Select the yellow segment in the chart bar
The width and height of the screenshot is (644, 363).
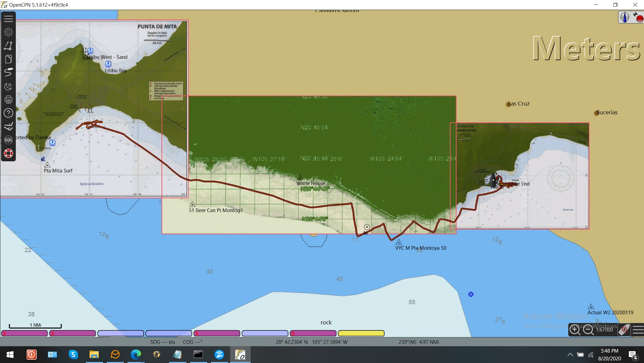click(361, 333)
